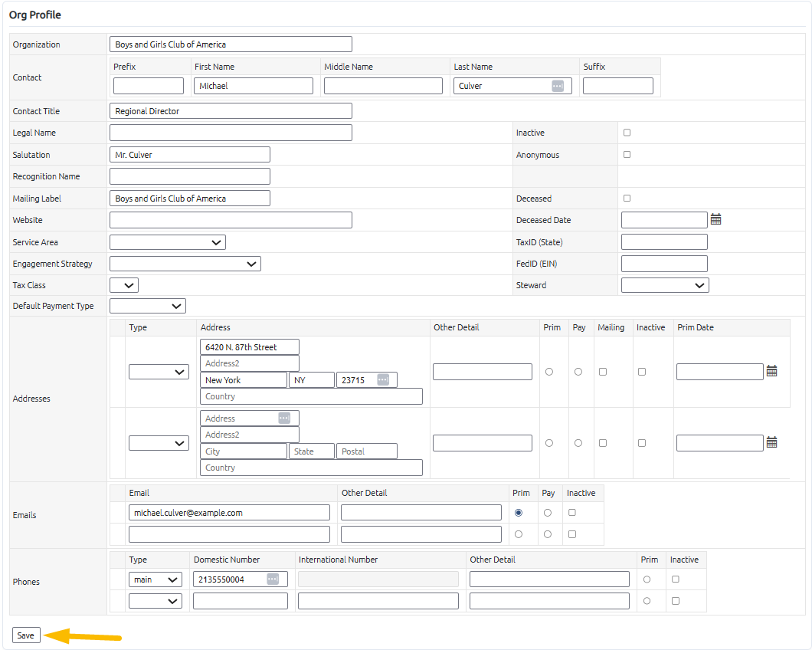Screen dimensions: 812x650
Task: Click the Contact Title field
Action: coord(231,111)
